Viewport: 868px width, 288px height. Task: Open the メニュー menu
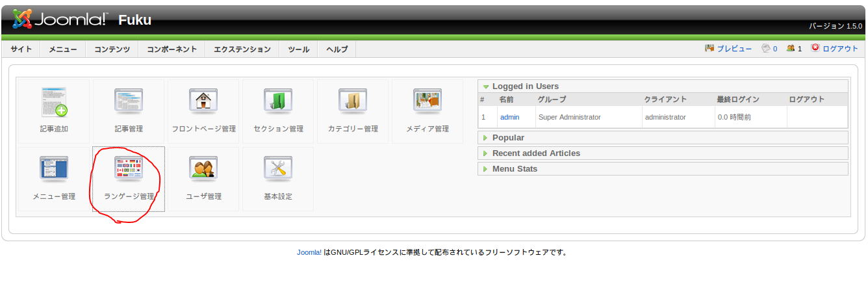(63, 49)
